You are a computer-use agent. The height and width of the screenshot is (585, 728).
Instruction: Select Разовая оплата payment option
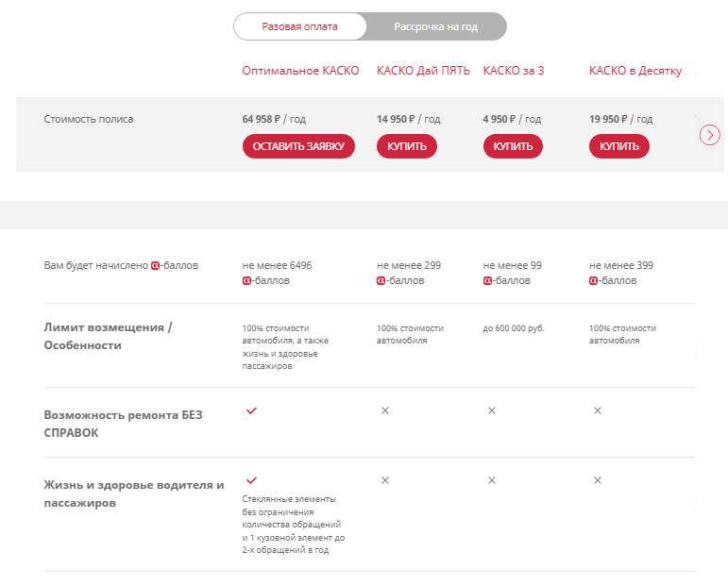[x=299, y=26]
